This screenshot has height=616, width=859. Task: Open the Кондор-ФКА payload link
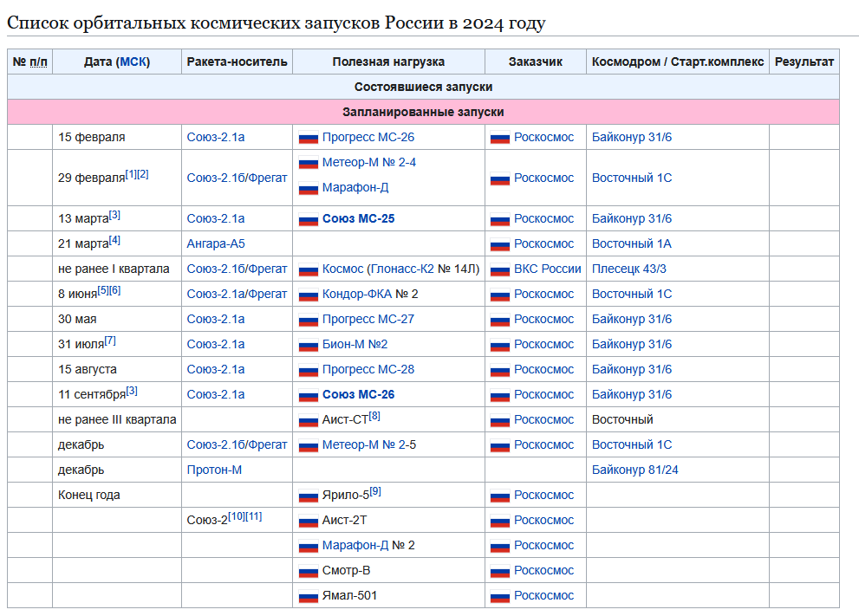356,294
